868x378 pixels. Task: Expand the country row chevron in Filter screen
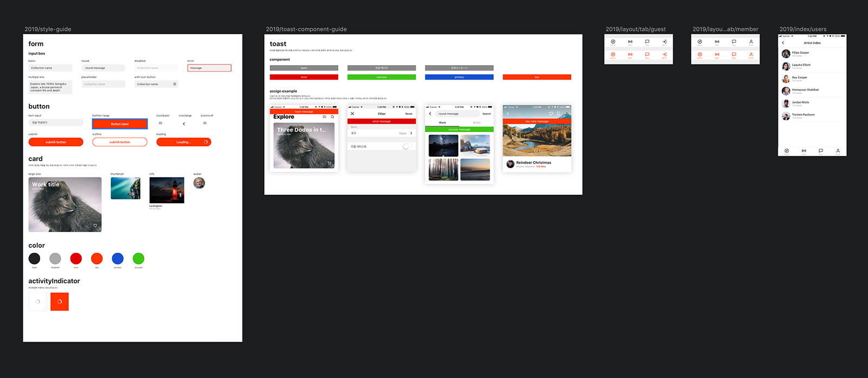(411, 133)
